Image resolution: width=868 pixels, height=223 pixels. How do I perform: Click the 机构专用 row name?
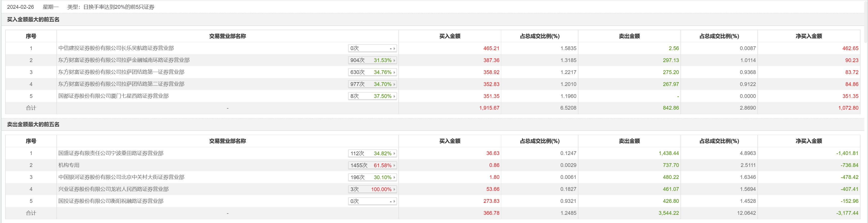pos(69,165)
